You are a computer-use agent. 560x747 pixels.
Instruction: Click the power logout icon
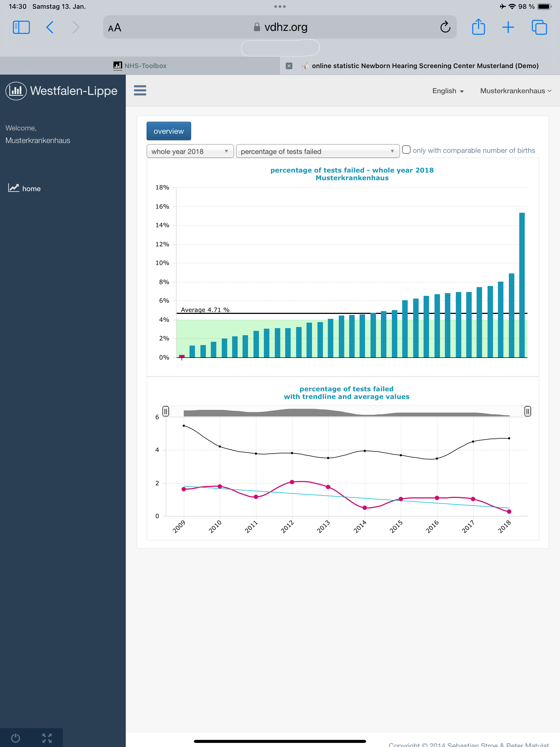pos(16,738)
